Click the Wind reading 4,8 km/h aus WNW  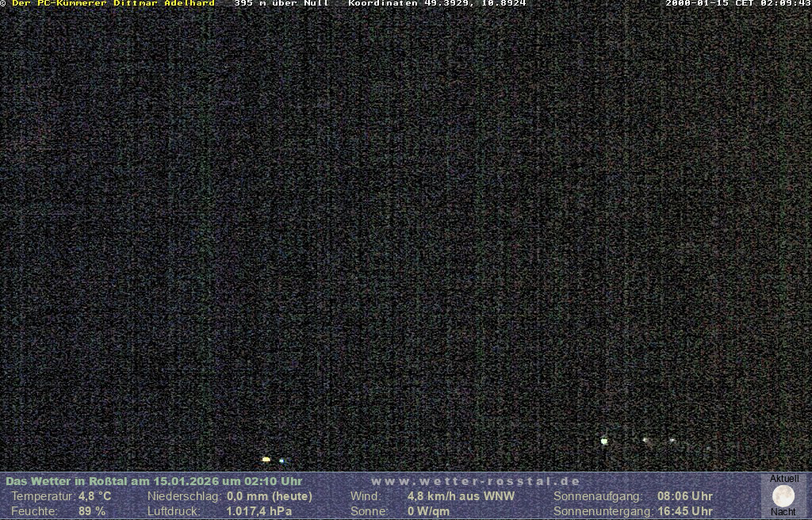(x=461, y=496)
